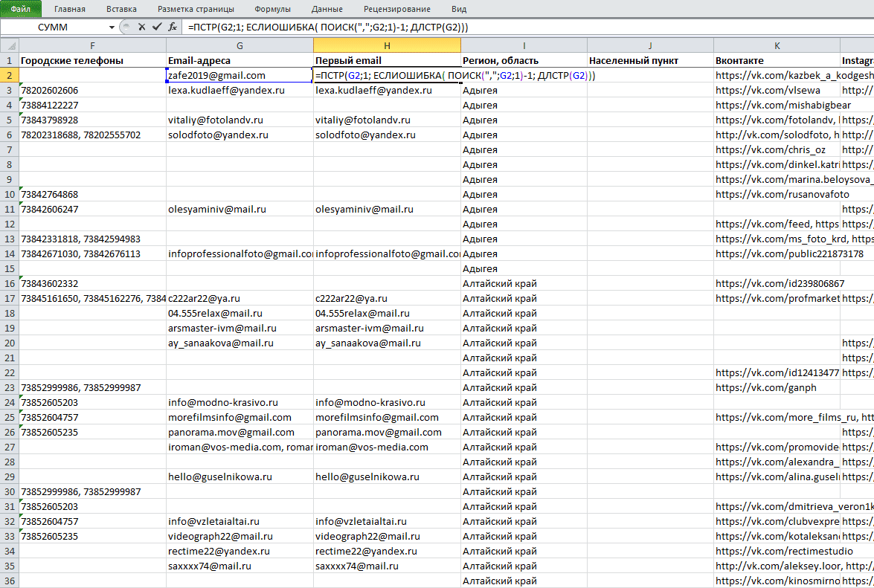This screenshot has width=874, height=588.
Task: Select videograph22@mail.ru in column G
Action: tap(240, 536)
